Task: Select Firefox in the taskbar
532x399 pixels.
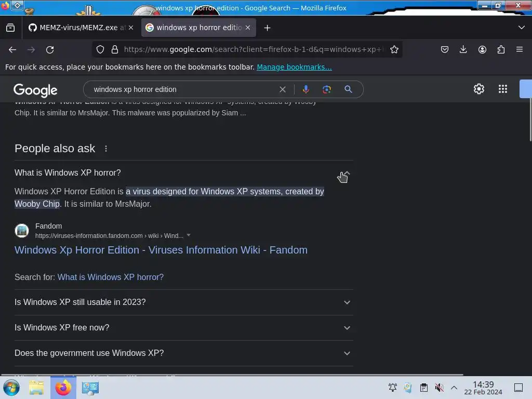Action: pyautogui.click(x=63, y=388)
